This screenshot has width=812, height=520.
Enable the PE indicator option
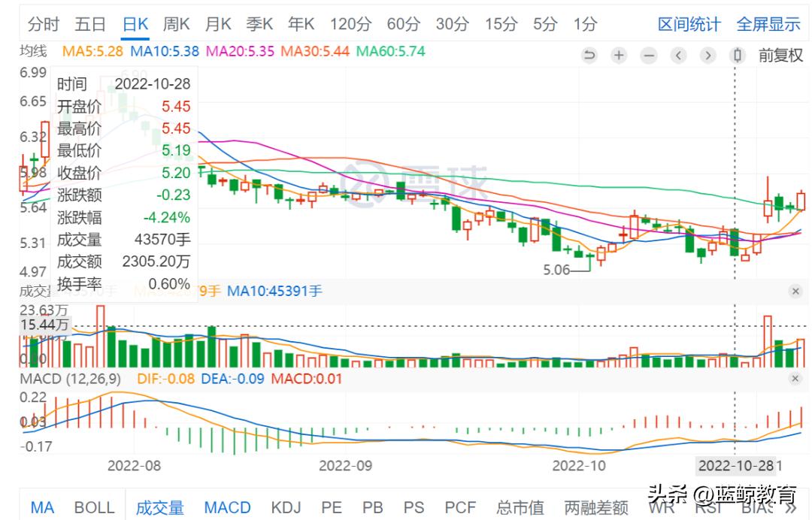[x=332, y=508]
